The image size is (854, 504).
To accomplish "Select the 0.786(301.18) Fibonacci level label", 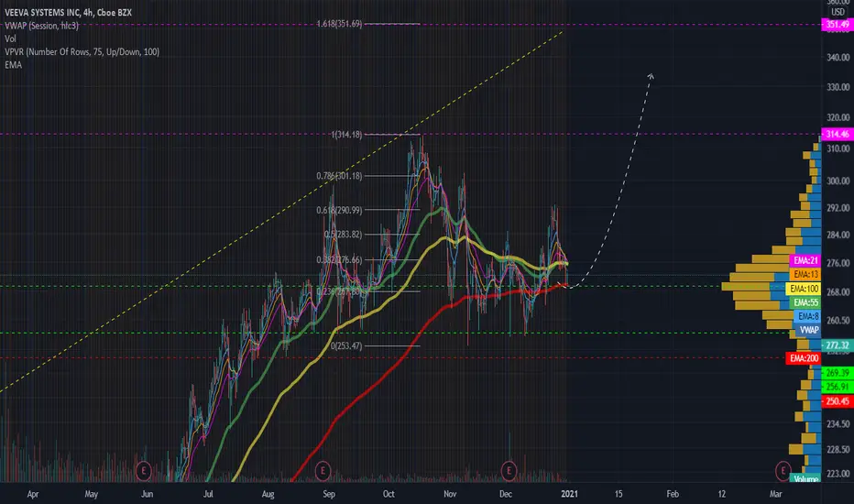I will pyautogui.click(x=339, y=176).
